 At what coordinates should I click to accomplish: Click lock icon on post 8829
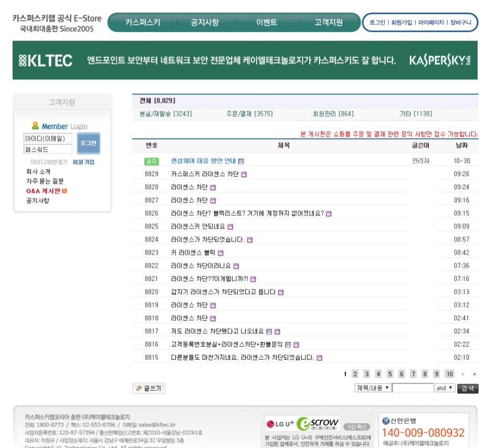pyautogui.click(x=244, y=174)
